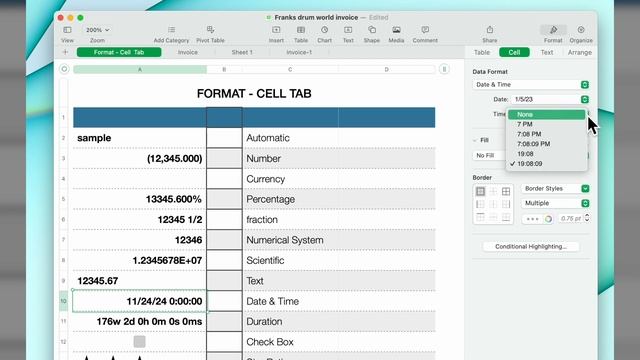This screenshot has height=360, width=640.
Task: Switch to the Sheet 1 tab
Action: (x=242, y=52)
